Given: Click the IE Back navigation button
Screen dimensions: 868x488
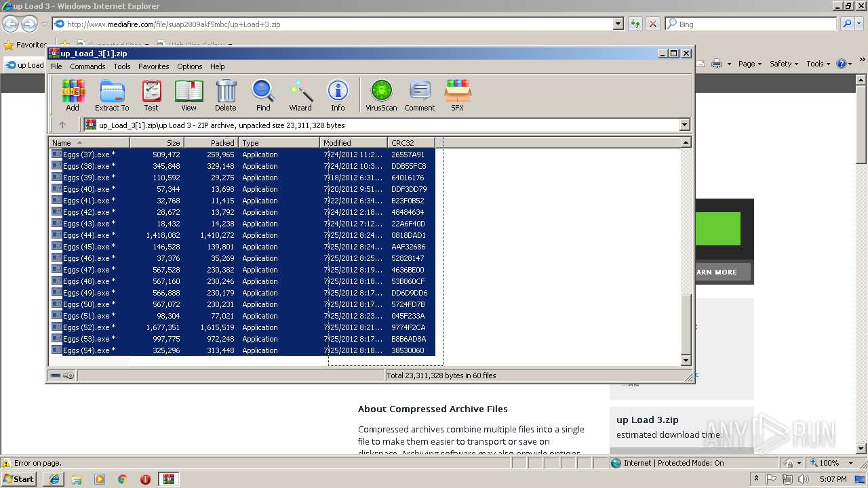Looking at the screenshot, I should coord(10,24).
